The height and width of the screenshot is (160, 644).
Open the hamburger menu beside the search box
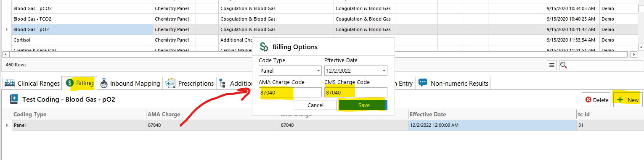pos(552,65)
